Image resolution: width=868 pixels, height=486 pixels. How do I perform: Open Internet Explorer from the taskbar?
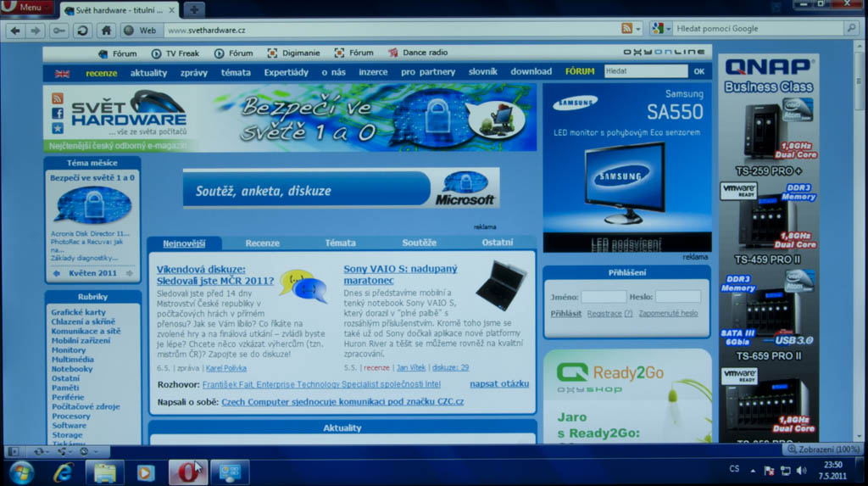point(64,472)
